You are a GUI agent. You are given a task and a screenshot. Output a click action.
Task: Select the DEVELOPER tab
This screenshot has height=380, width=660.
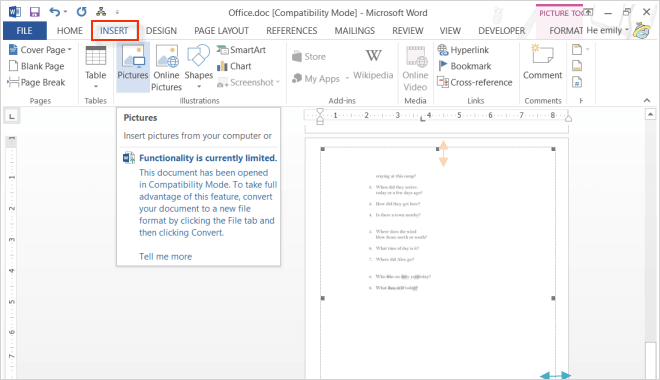(x=502, y=31)
